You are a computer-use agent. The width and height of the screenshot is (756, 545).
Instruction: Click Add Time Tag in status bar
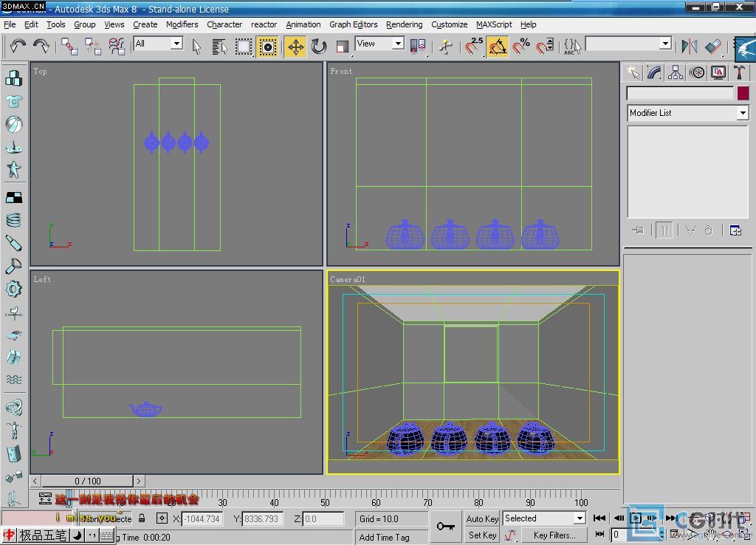384,537
